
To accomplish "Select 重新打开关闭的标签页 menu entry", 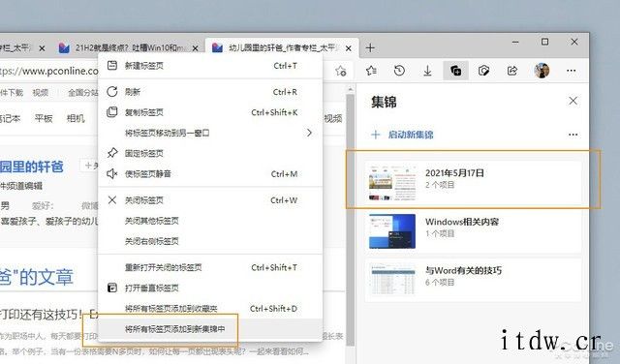I will tap(210, 267).
